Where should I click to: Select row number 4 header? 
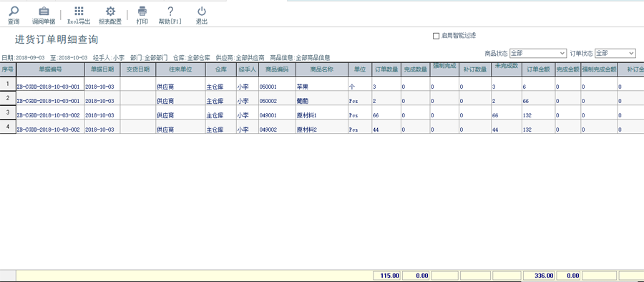pyautogui.click(x=8, y=127)
